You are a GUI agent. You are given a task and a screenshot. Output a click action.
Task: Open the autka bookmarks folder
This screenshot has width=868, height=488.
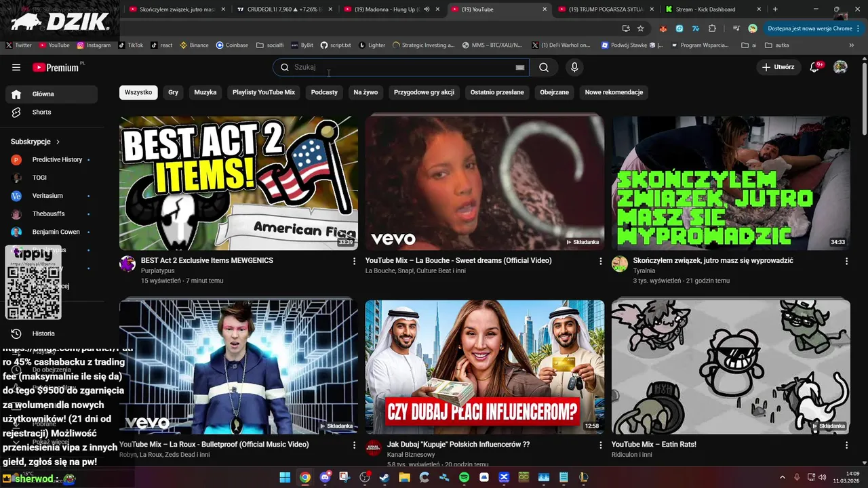pyautogui.click(x=777, y=45)
